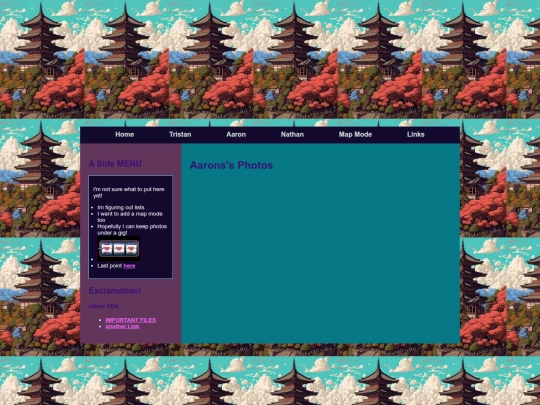Click the 'Exclamation!' heading

click(x=115, y=291)
